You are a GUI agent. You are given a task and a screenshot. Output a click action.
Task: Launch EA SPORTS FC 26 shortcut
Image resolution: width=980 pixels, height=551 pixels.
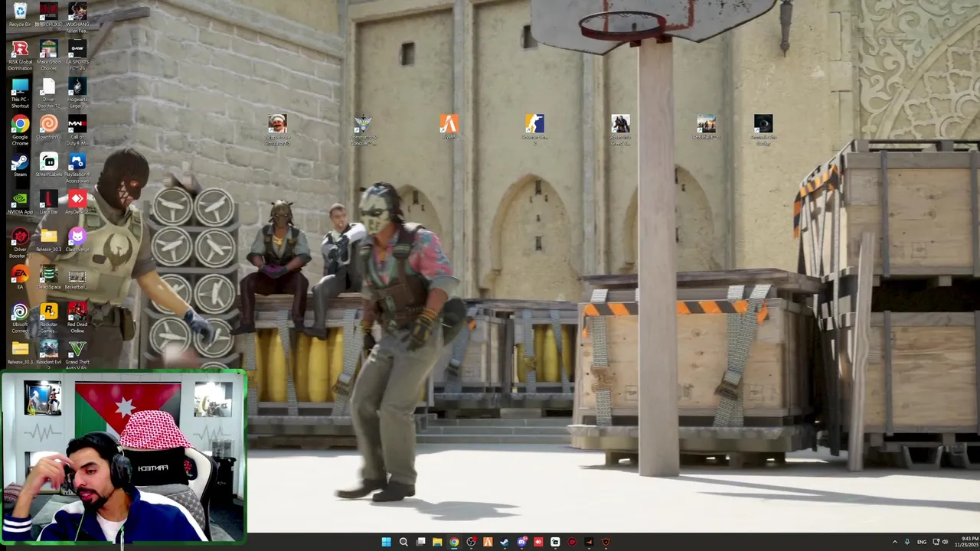[x=77, y=55]
